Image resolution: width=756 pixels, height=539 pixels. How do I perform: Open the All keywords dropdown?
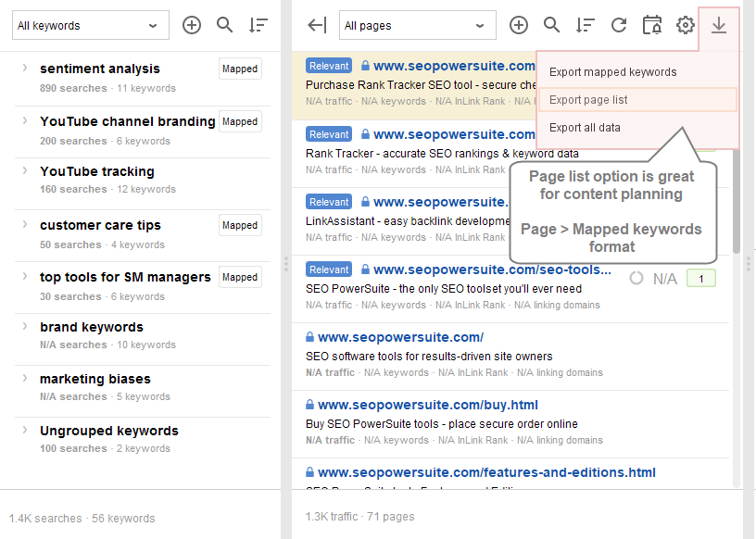pyautogui.click(x=91, y=25)
